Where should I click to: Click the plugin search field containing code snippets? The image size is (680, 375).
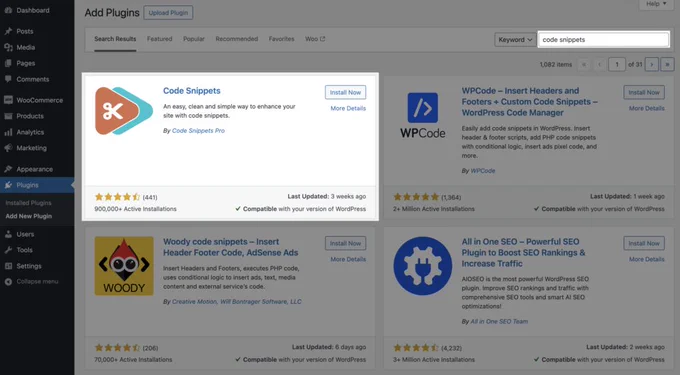coord(603,39)
